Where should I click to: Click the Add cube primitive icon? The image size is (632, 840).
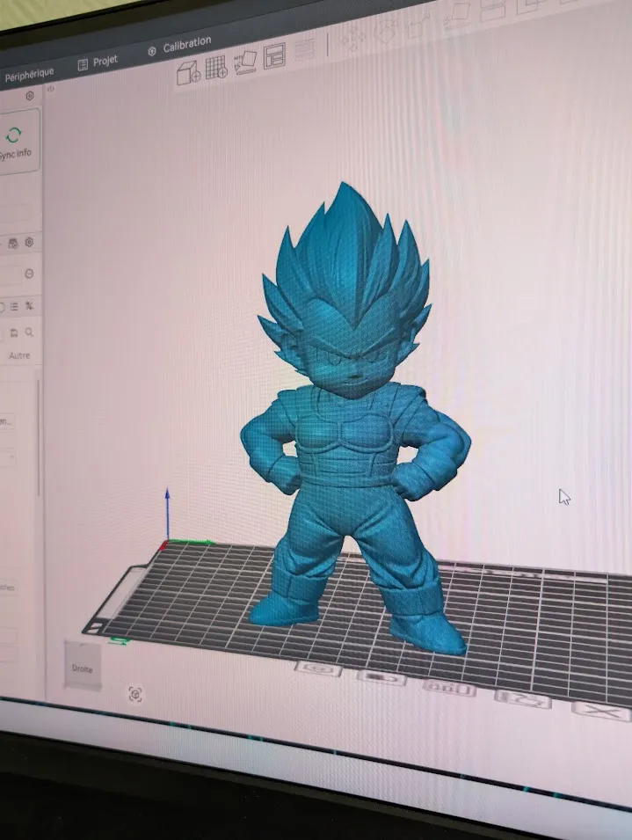pyautogui.click(x=188, y=72)
